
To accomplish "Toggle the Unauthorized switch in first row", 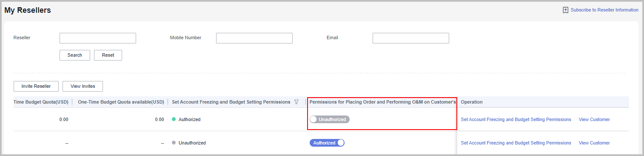I will coord(330,119).
